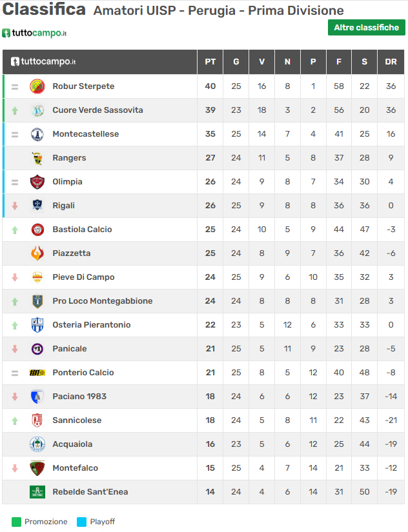
Task: Click the tuttocampo.it logo in table header
Action: click(43, 62)
